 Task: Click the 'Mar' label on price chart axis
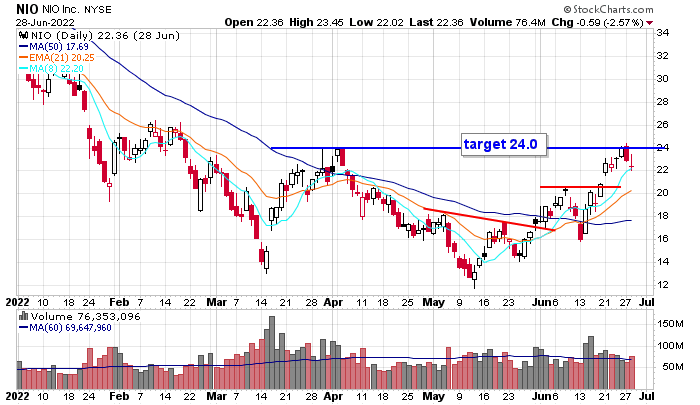point(217,302)
